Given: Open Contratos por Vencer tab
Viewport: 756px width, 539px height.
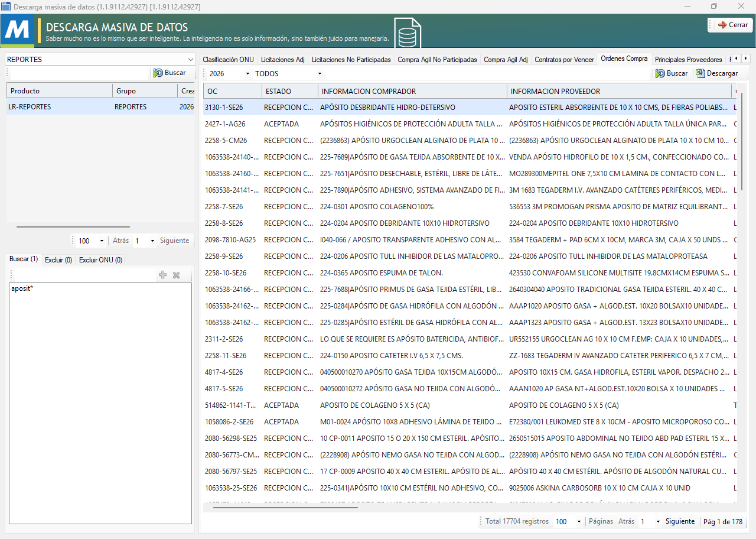Looking at the screenshot, I should pyautogui.click(x=564, y=59).
